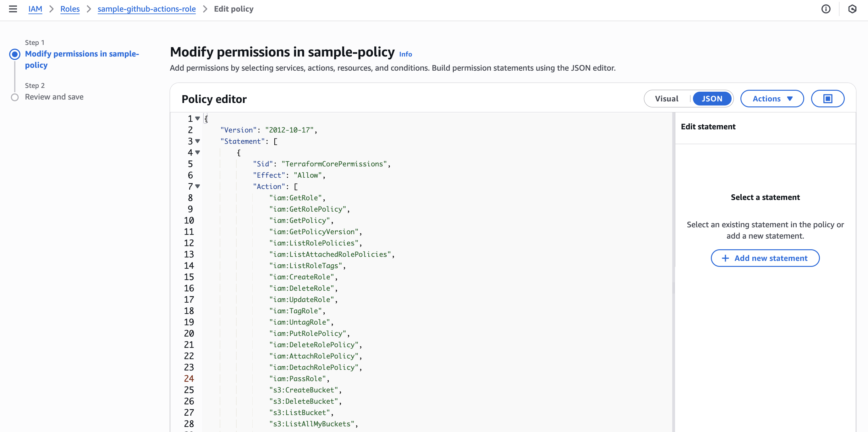Switch to the Visual editing tab
The width and height of the screenshot is (868, 432).
(667, 98)
